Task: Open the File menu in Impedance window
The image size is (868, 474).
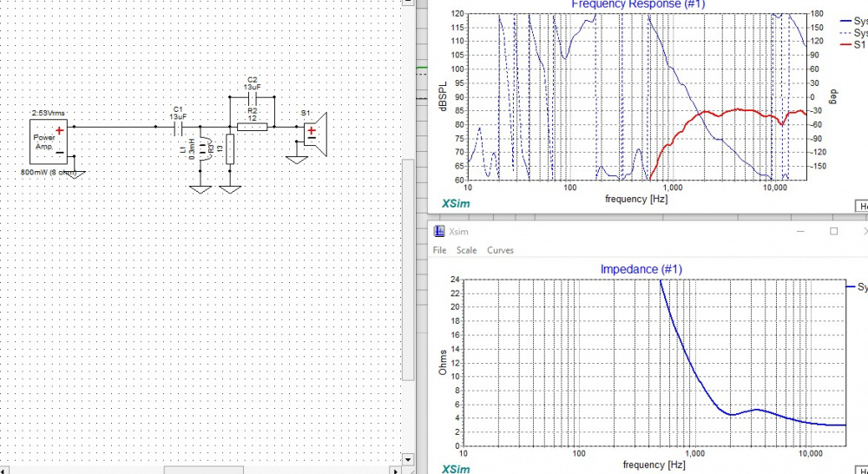Action: (440, 250)
